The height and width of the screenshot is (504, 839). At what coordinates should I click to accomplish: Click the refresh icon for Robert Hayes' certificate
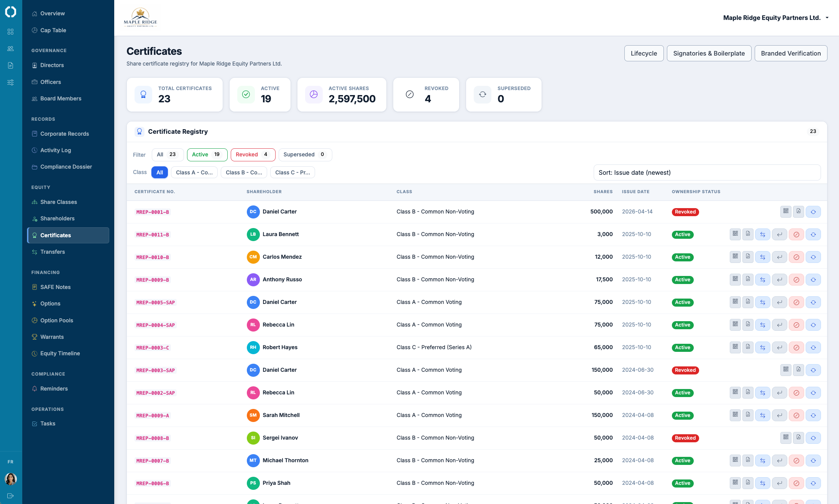pos(813,347)
